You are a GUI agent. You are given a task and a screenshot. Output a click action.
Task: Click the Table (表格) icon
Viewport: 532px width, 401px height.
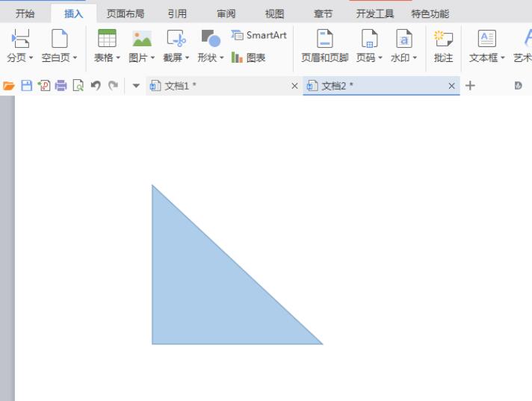(107, 38)
